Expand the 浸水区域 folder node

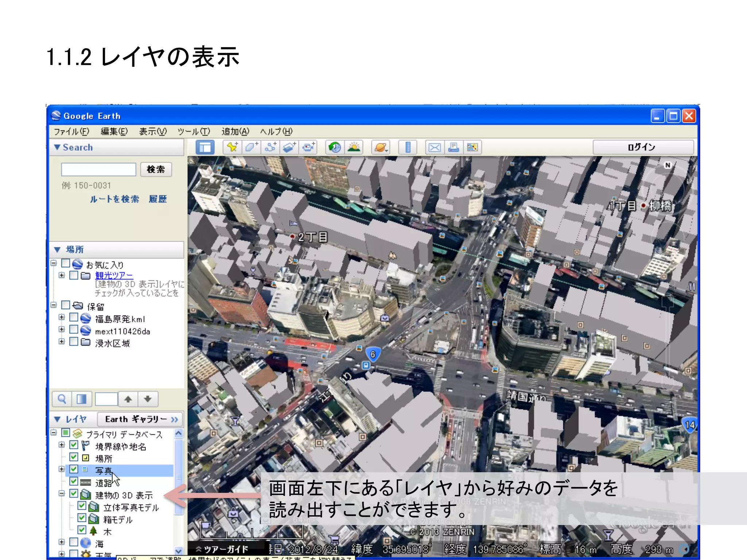click(x=62, y=342)
